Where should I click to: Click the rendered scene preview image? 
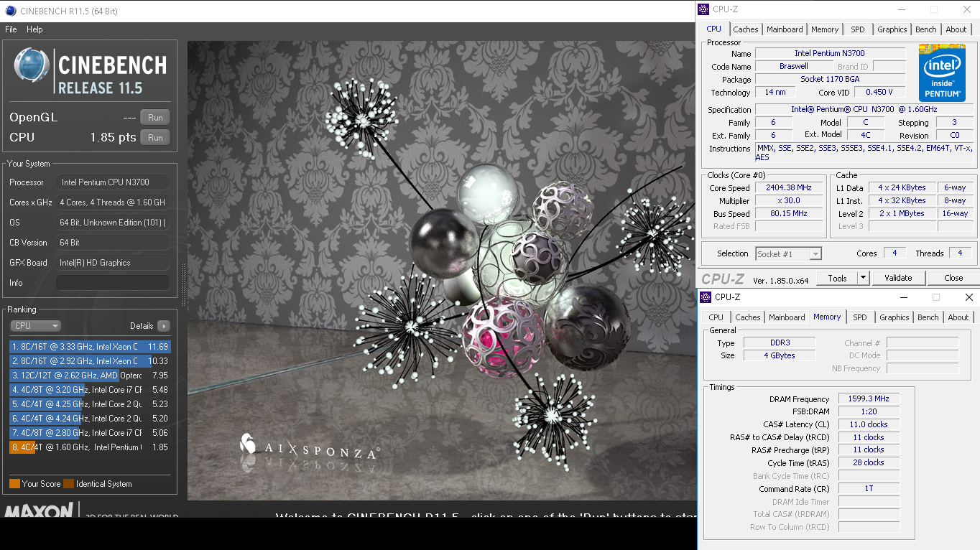click(x=442, y=271)
